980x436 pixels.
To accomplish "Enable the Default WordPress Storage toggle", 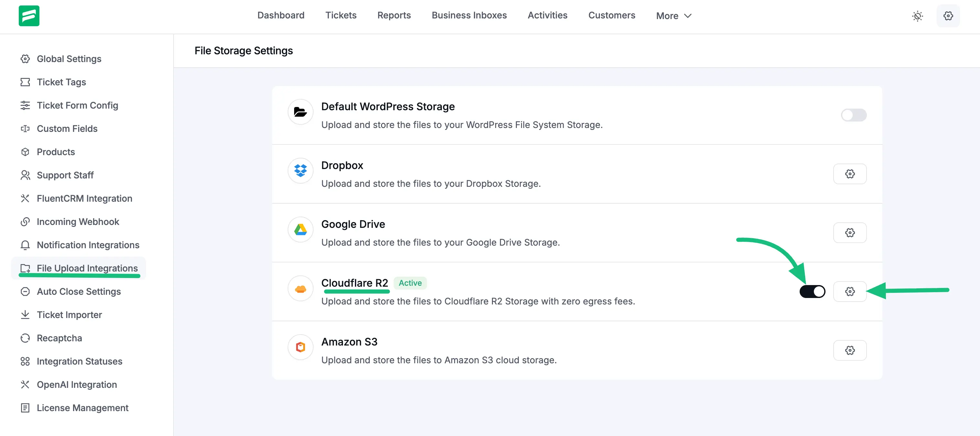I will [x=854, y=115].
